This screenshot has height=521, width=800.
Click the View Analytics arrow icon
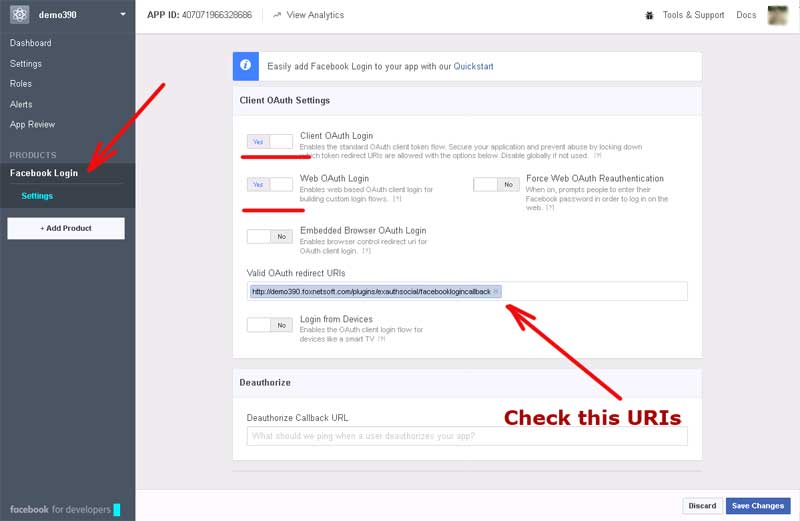coord(277,15)
